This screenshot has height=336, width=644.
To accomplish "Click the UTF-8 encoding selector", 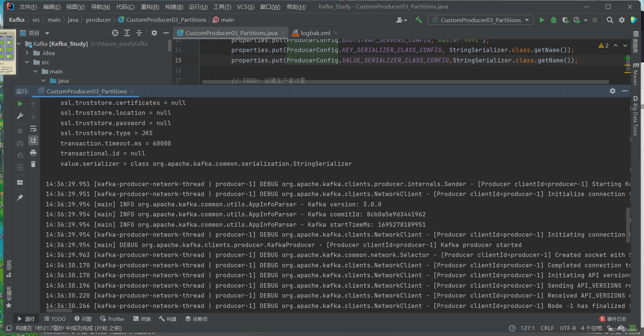I will [568, 328].
